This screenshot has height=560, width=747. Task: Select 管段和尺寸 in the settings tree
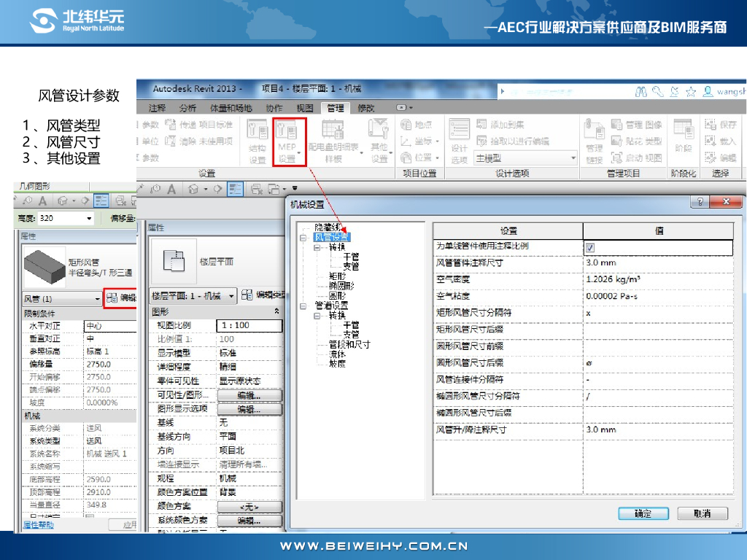349,344
